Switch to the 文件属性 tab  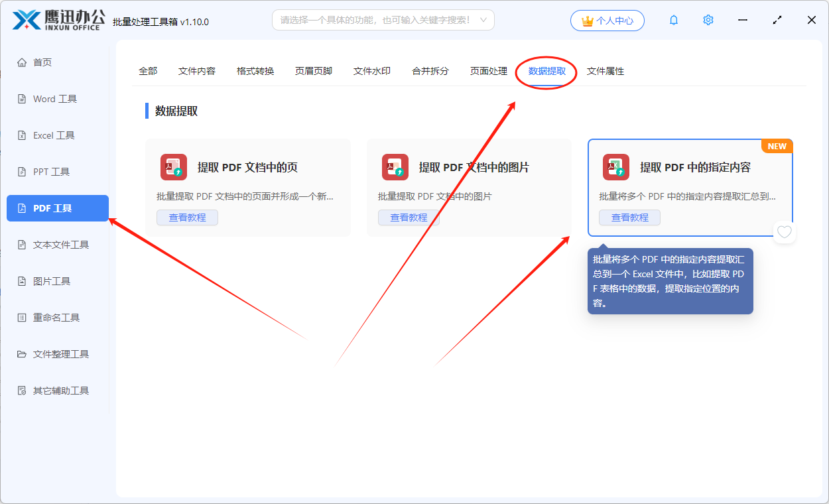[606, 71]
